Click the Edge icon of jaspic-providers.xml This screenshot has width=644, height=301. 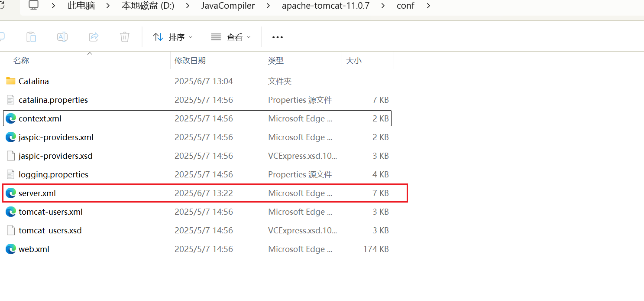pyautogui.click(x=11, y=137)
